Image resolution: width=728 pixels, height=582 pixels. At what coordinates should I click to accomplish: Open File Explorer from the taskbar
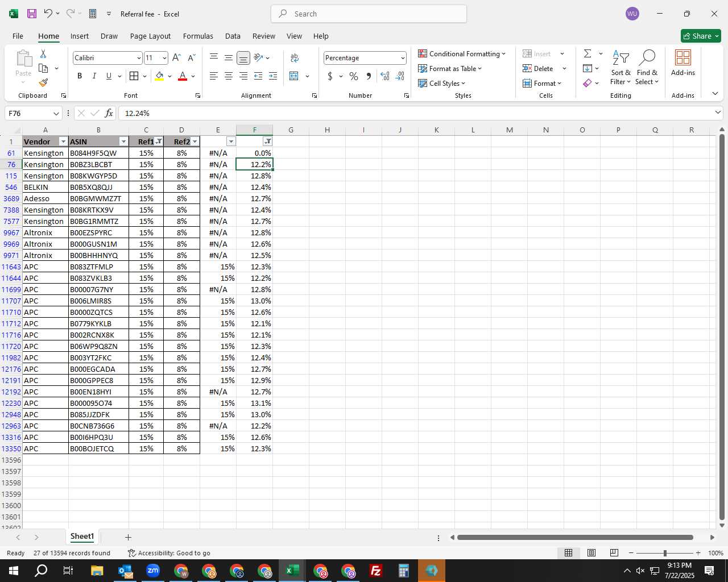click(97, 571)
